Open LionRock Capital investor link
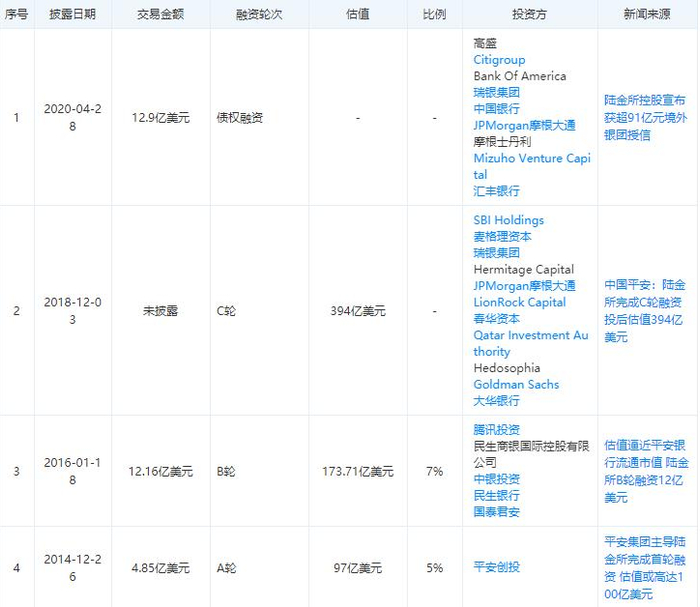Screen dimensions: 700x607 tap(520, 302)
